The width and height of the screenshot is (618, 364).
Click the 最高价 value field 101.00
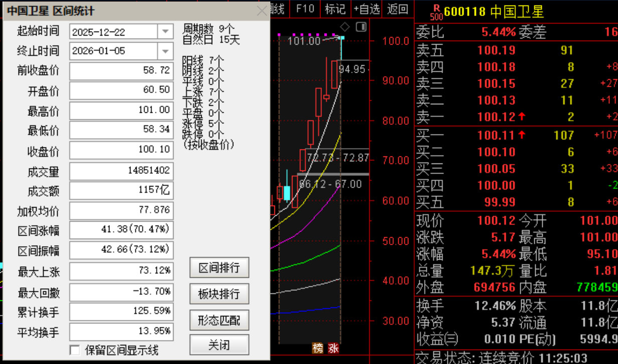[x=121, y=110]
